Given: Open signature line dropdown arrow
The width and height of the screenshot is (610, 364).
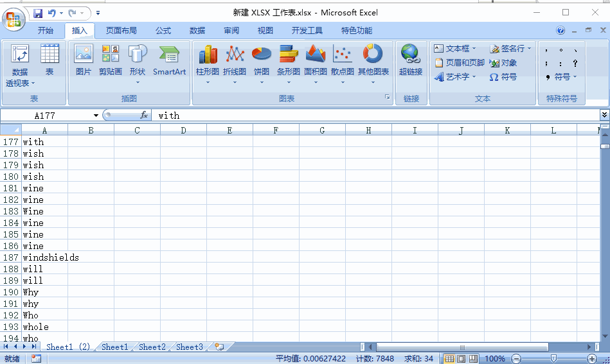Looking at the screenshot, I should point(529,49).
